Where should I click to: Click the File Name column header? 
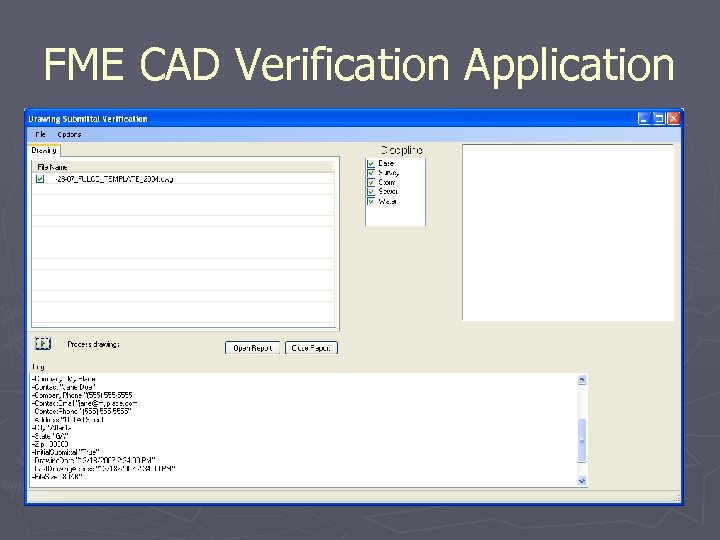pyautogui.click(x=184, y=167)
